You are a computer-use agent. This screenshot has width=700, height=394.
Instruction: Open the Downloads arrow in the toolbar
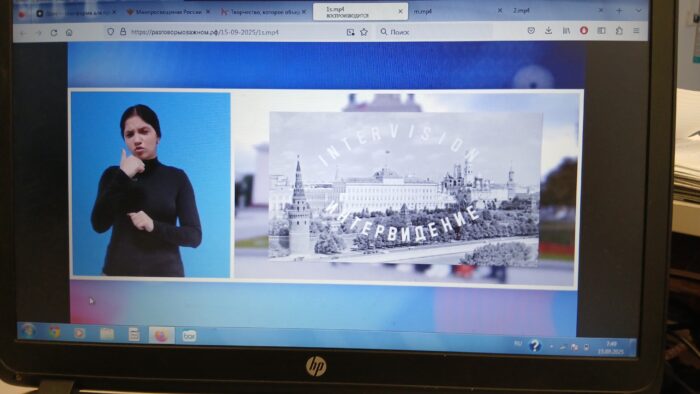[x=548, y=30]
